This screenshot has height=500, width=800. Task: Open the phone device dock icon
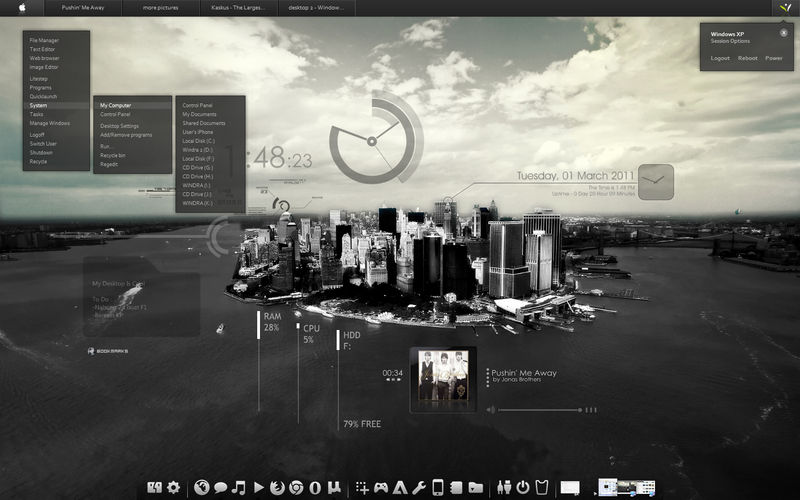437,487
